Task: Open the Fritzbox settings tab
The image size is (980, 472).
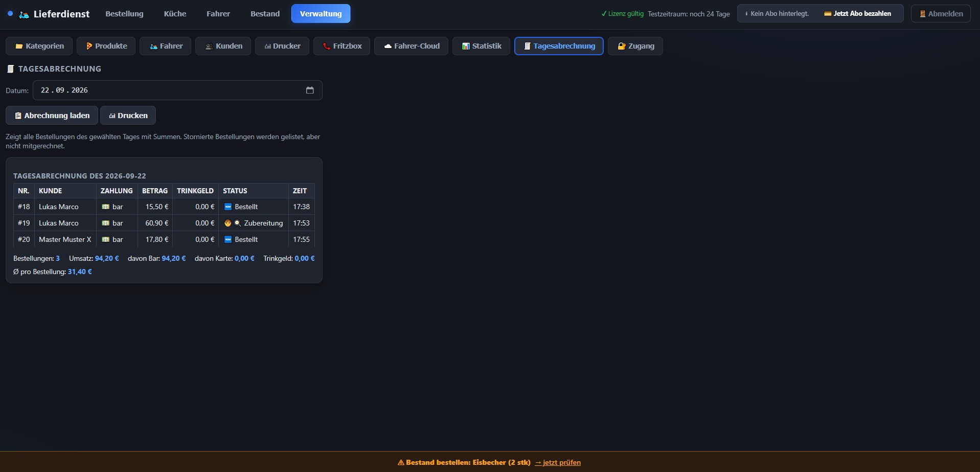Action: pyautogui.click(x=342, y=46)
